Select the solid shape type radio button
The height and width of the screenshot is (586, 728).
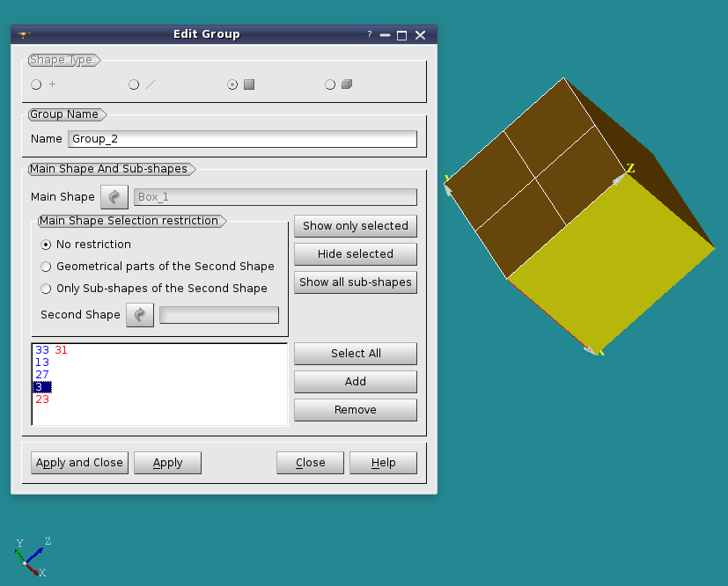[x=329, y=84]
